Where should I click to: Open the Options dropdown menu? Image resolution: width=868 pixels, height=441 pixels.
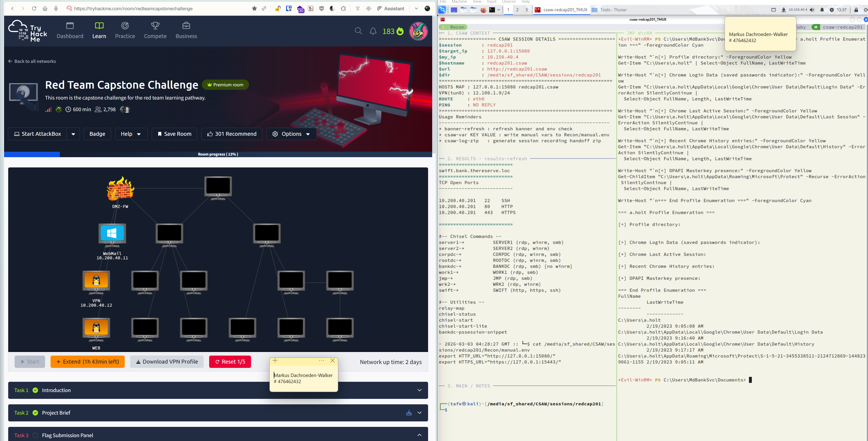pos(291,134)
